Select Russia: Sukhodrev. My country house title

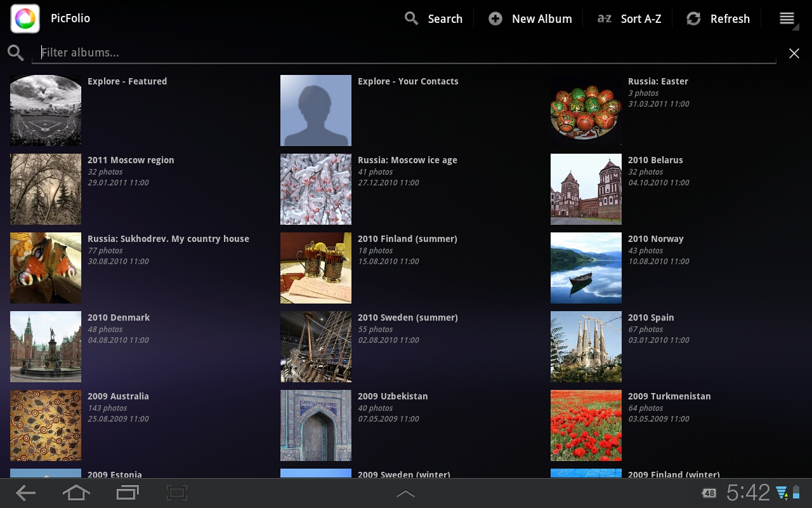[x=168, y=239]
